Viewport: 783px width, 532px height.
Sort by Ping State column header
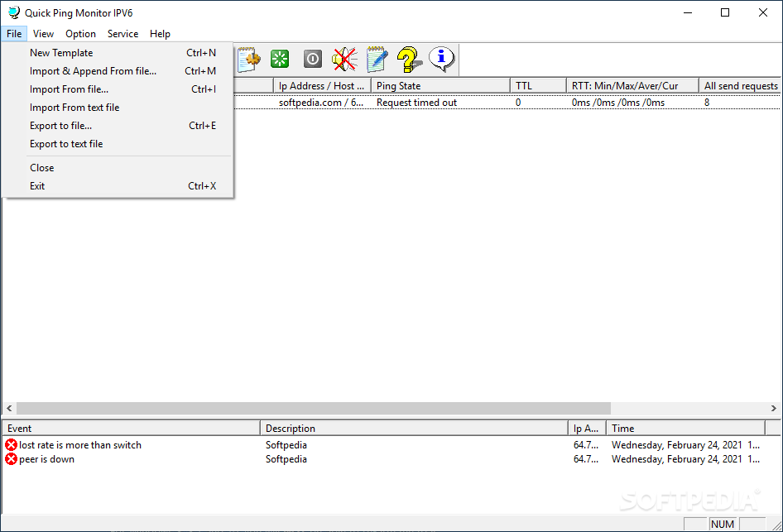point(440,85)
